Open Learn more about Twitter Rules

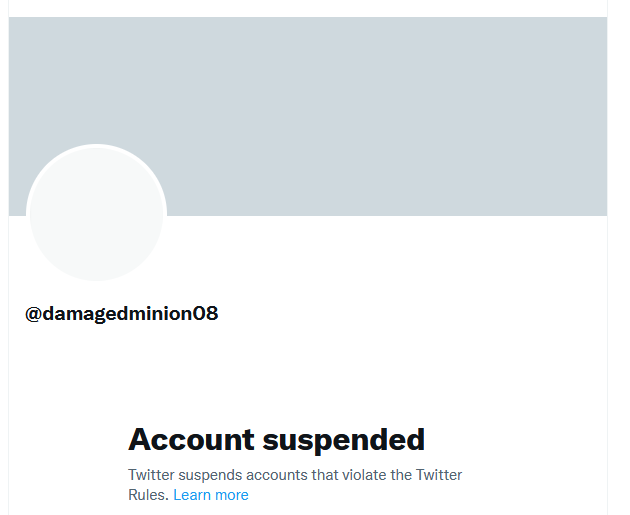pyautogui.click(x=211, y=495)
